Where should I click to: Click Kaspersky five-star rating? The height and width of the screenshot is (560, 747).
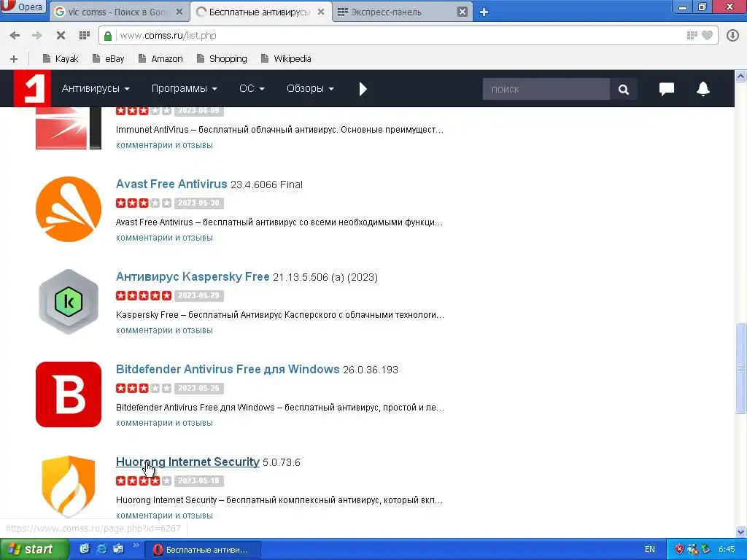click(x=144, y=296)
